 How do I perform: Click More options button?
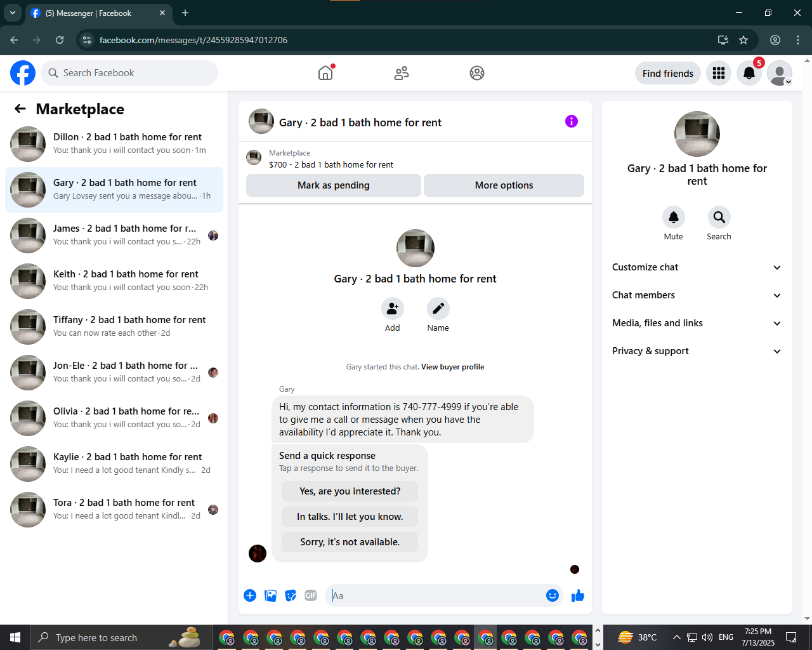point(504,185)
